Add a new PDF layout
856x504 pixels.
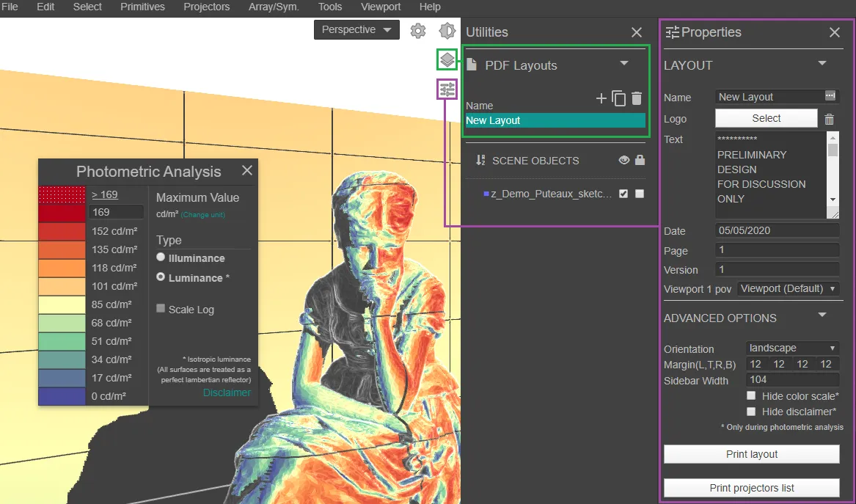pos(601,98)
